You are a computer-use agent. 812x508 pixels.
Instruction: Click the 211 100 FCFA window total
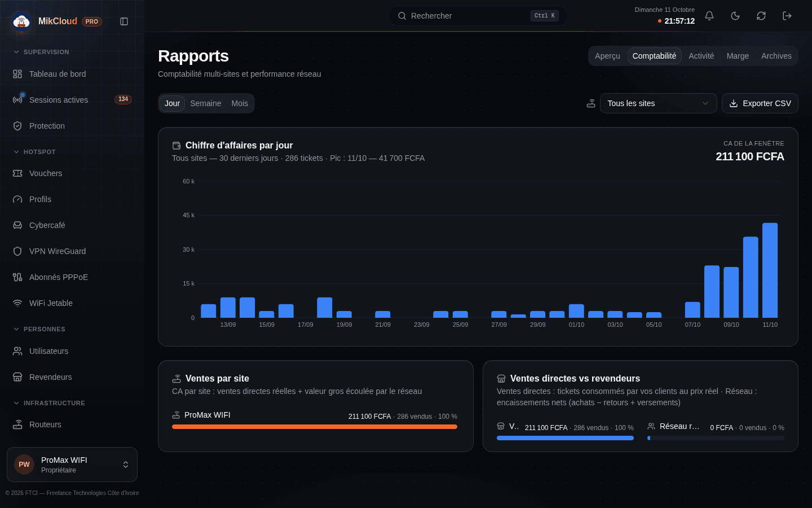(750, 156)
